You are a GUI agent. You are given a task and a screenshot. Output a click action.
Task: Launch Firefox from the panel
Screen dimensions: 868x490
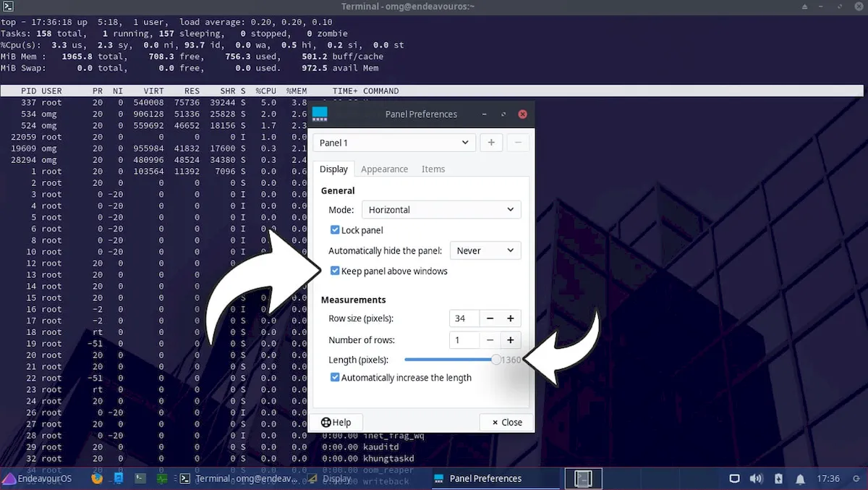point(97,478)
